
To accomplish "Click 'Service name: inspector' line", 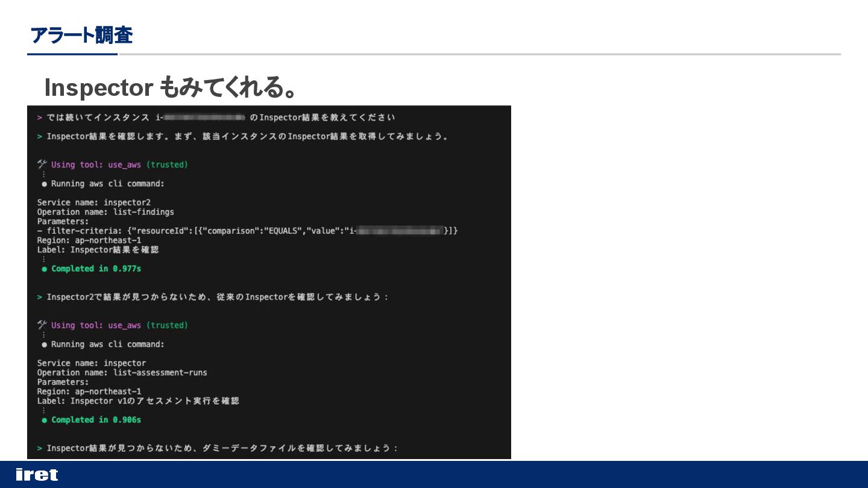I will pos(92,363).
